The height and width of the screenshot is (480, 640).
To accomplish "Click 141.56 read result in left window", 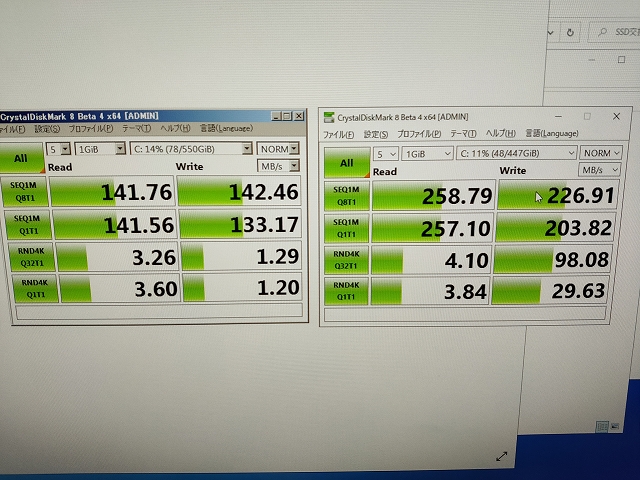I will (115, 224).
